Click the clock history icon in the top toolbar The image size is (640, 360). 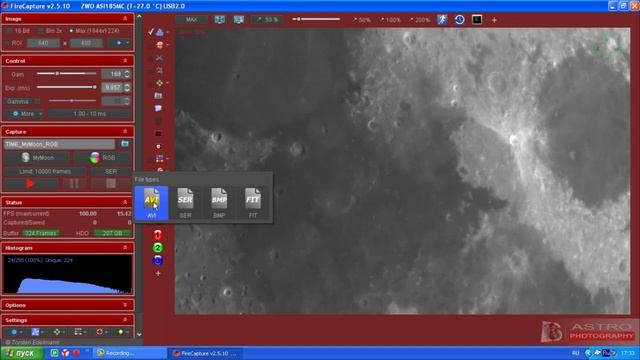point(460,20)
